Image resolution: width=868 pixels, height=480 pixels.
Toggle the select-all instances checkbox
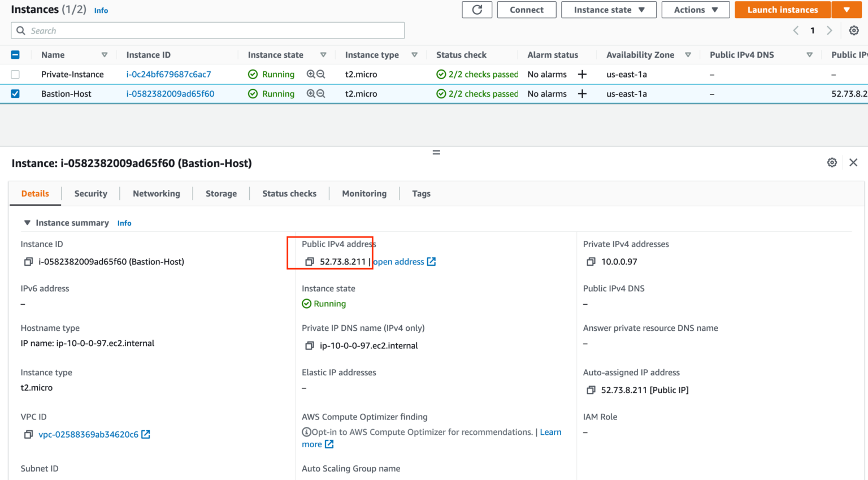coord(15,55)
